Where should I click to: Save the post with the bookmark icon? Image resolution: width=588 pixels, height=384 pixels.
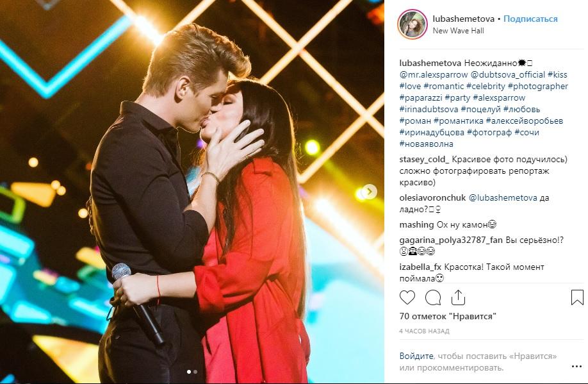point(577,297)
